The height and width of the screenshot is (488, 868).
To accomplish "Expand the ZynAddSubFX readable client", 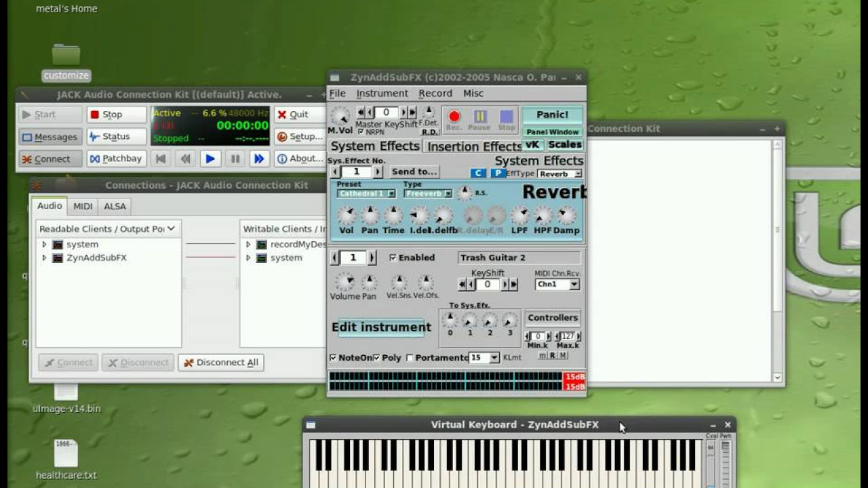I will coord(44,258).
